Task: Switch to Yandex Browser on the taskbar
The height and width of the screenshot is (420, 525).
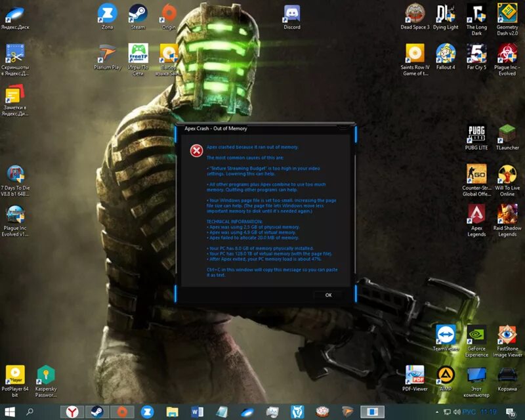Action: [x=72, y=412]
